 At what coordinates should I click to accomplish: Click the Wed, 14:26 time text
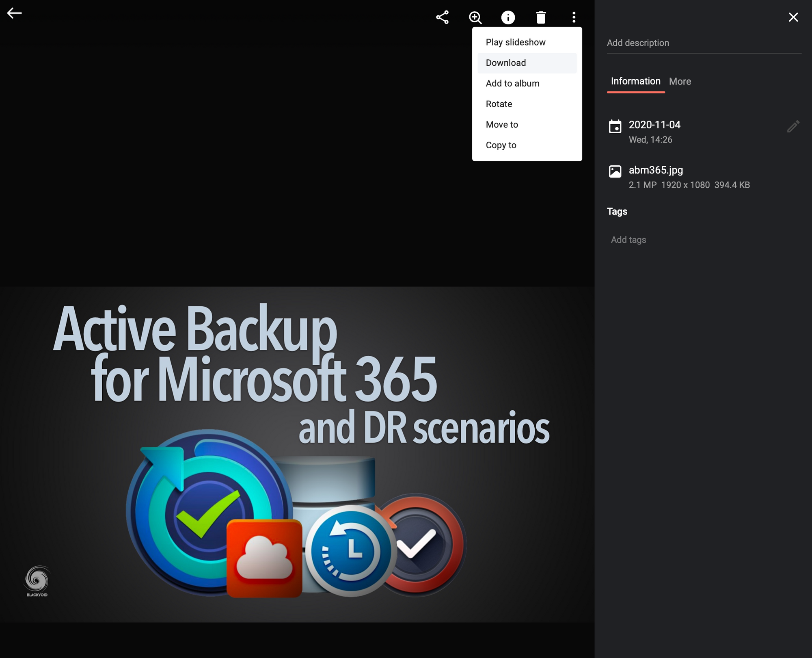[650, 140]
